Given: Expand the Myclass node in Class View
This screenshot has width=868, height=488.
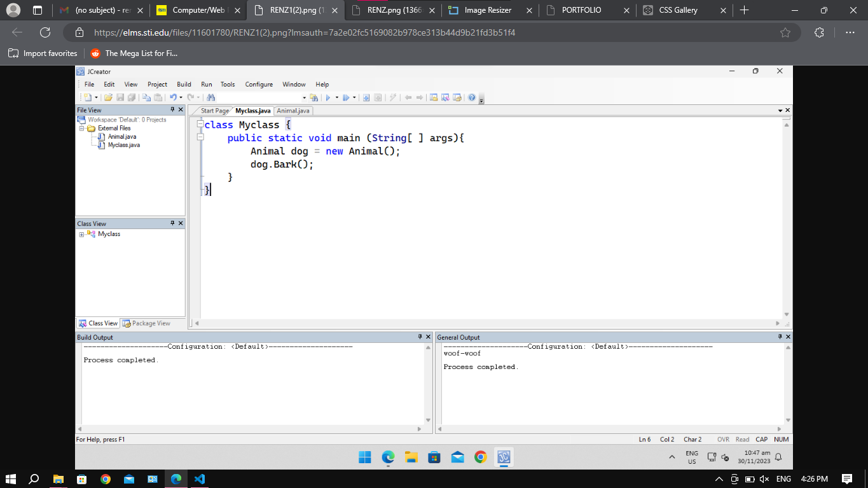Looking at the screenshot, I should (81, 234).
